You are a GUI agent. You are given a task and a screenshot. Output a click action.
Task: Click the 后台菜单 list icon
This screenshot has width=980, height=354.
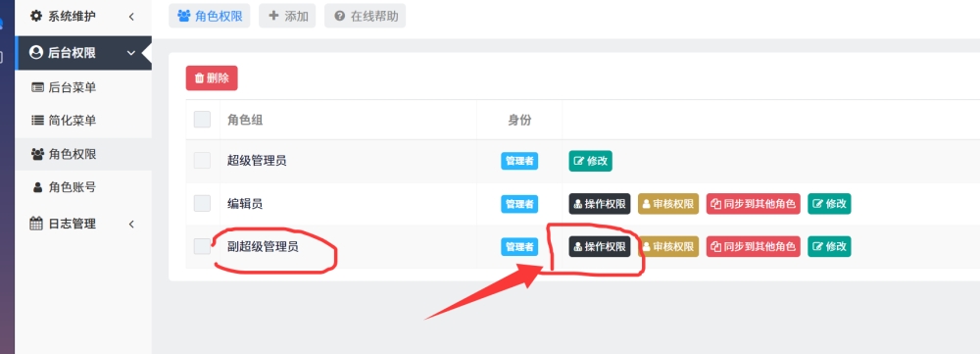37,87
